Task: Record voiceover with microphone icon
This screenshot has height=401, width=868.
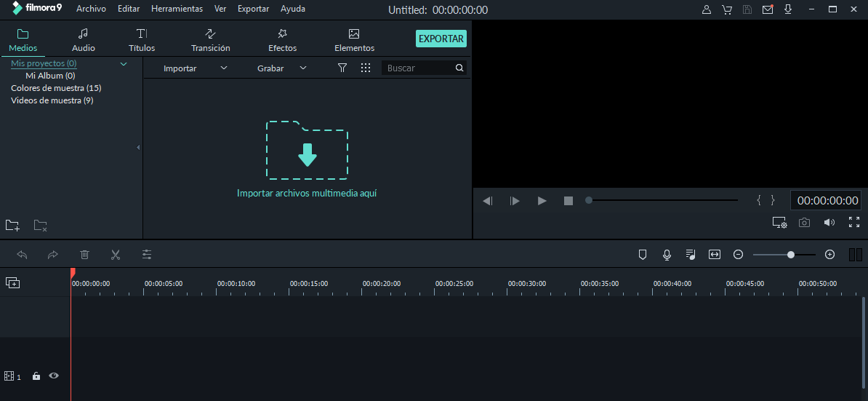Action: pyautogui.click(x=667, y=255)
